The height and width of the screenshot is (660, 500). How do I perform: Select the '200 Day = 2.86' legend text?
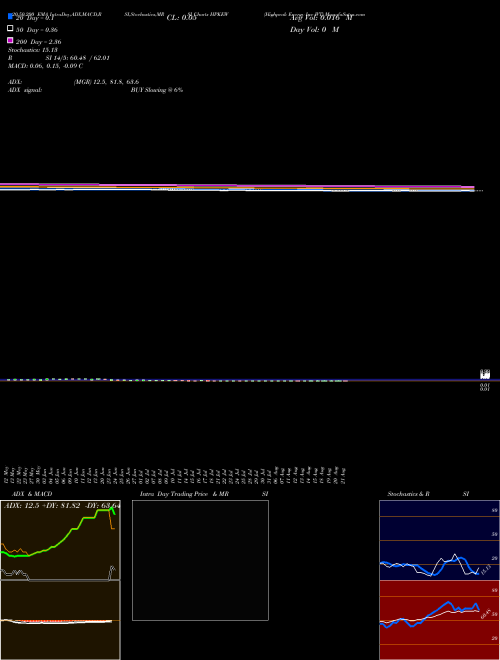(x=38, y=42)
